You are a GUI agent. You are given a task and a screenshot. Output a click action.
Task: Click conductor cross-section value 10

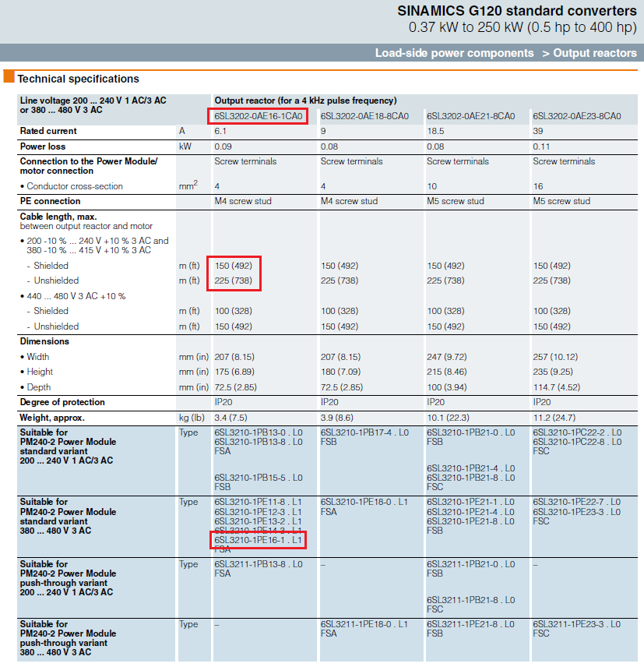(431, 186)
